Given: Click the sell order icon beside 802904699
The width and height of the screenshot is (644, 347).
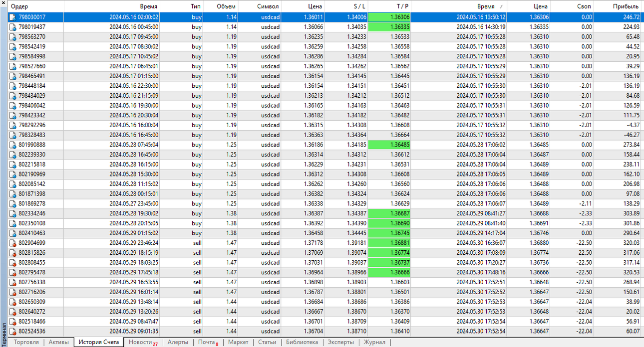Looking at the screenshot, I should [x=12, y=243].
